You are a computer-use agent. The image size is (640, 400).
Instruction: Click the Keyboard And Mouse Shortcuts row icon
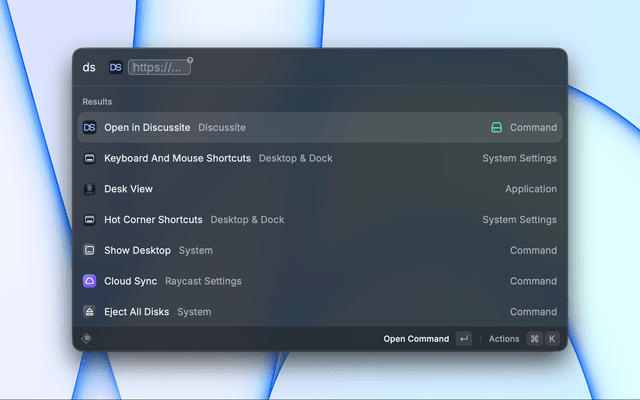(89, 158)
